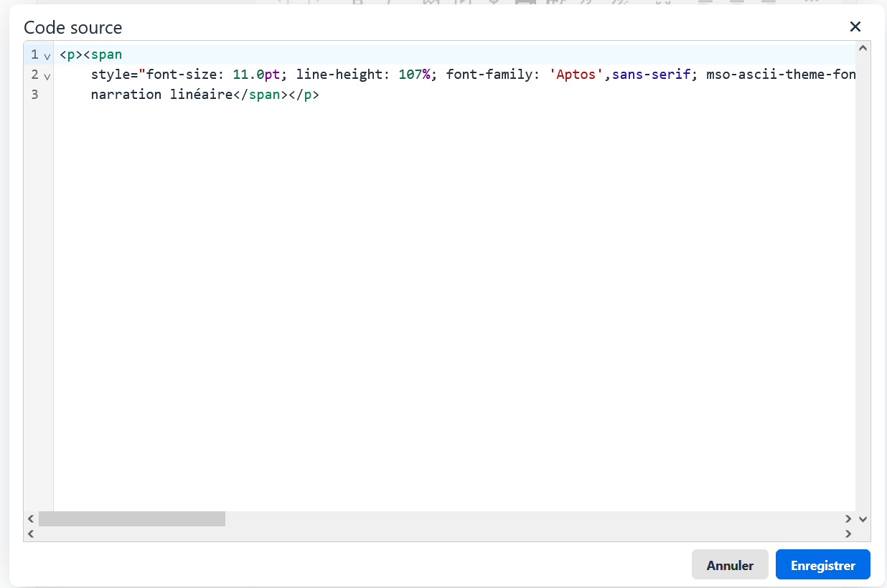This screenshot has height=588, width=887.
Task: Click the gray horizontal scrollbar thumb
Action: click(132, 518)
